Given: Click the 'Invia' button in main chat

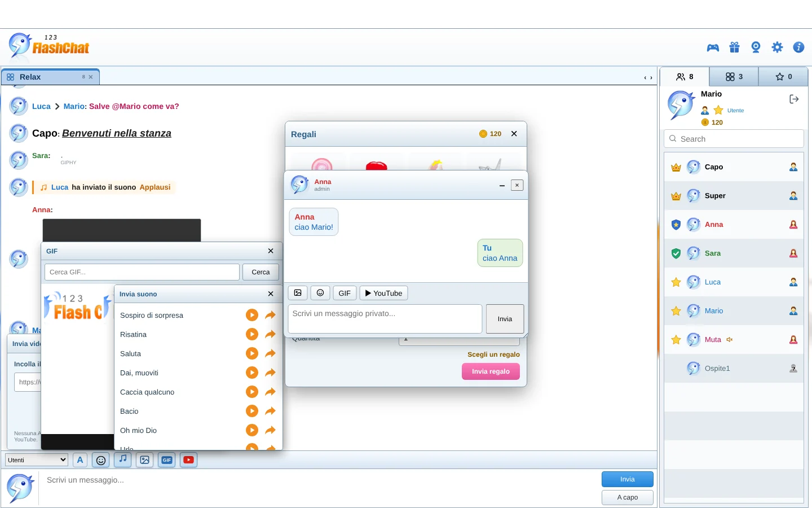Looking at the screenshot, I should (628, 479).
